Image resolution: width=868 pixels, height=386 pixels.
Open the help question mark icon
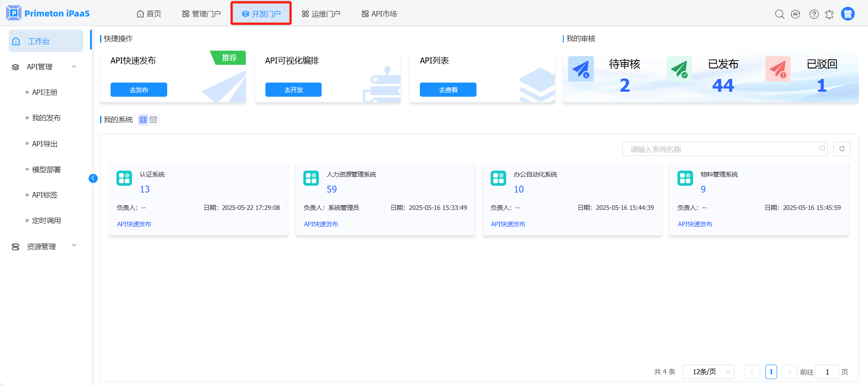814,14
